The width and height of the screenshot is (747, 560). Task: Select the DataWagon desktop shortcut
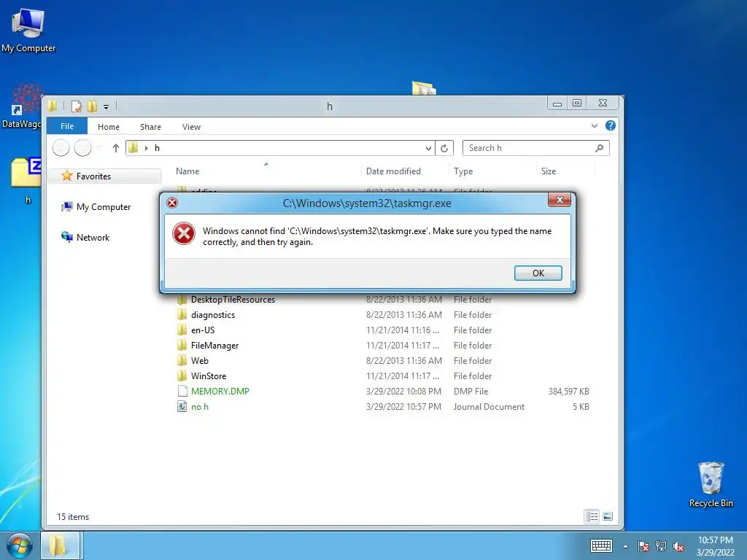pos(22,107)
